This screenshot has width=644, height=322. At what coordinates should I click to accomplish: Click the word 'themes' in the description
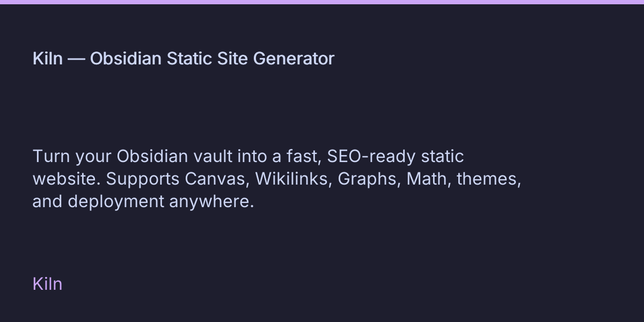487,179
